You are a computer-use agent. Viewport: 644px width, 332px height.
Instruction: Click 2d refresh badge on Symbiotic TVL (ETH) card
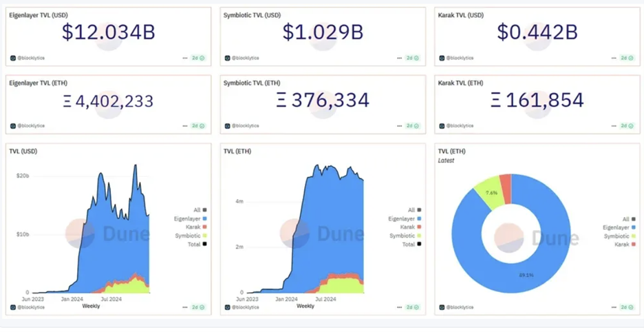click(412, 126)
